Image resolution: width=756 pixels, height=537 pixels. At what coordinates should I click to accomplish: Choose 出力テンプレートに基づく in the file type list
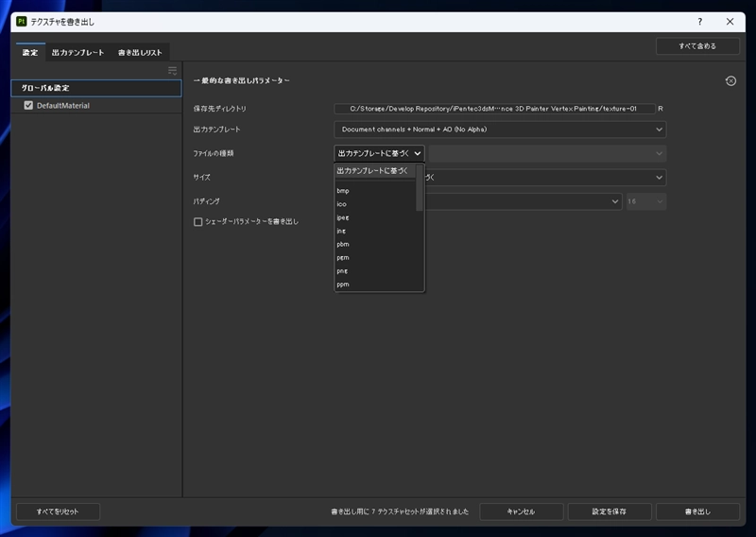[x=375, y=171]
